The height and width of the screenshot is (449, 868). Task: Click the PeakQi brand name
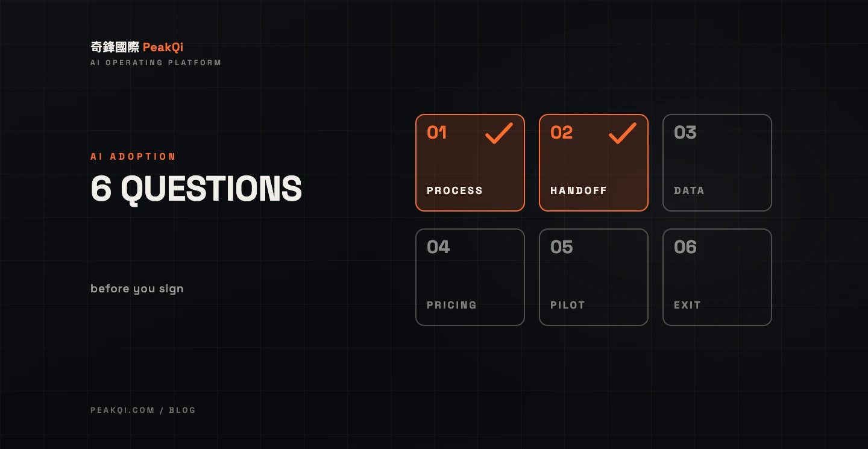tap(163, 47)
